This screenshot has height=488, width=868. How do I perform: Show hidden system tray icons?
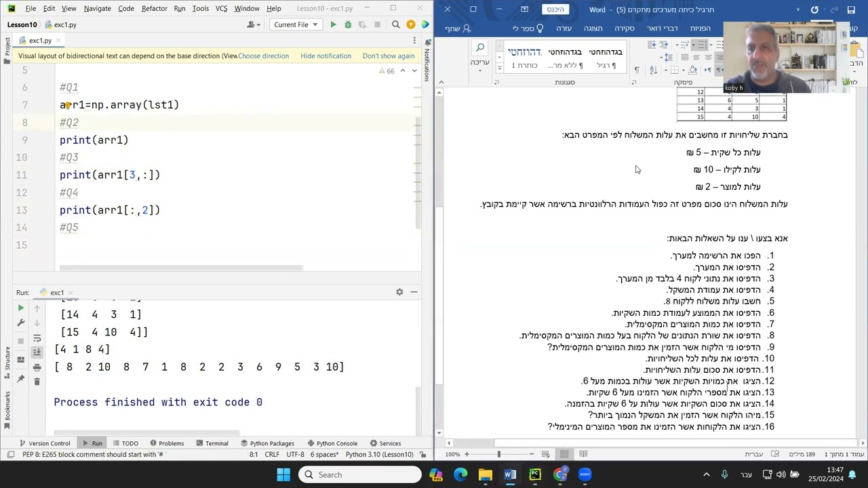(706, 474)
